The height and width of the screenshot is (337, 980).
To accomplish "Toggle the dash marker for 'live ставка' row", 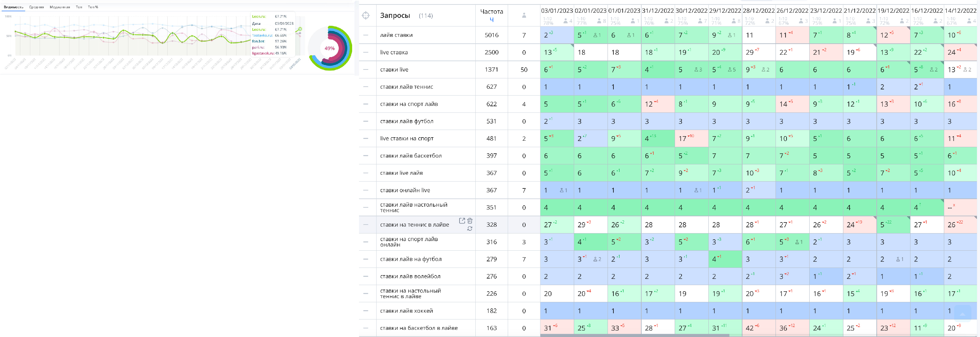I will [366, 52].
